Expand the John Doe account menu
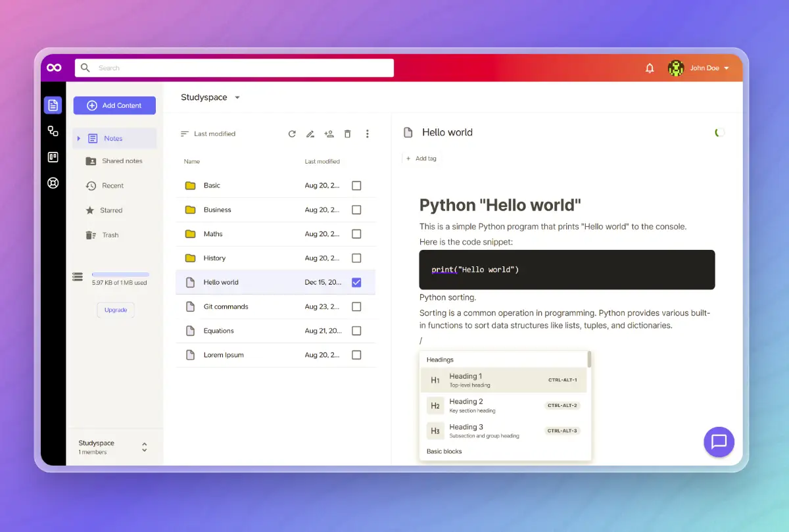This screenshot has width=789, height=532. coord(726,68)
